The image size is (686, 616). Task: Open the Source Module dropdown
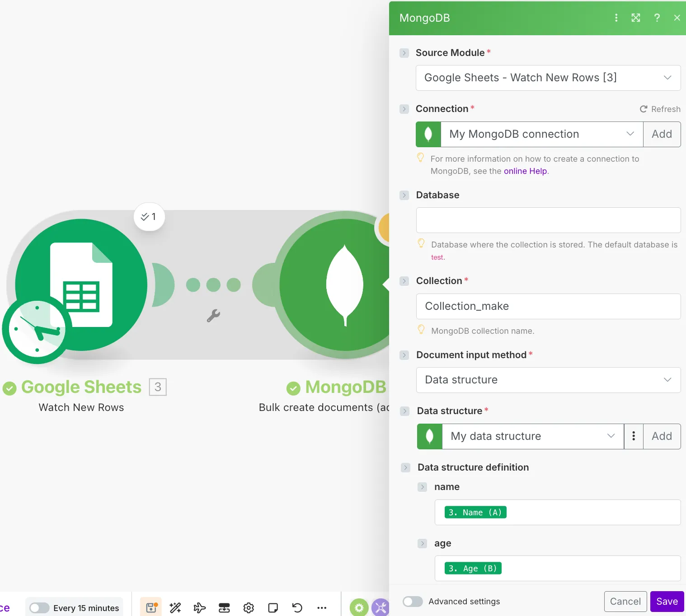coord(548,78)
